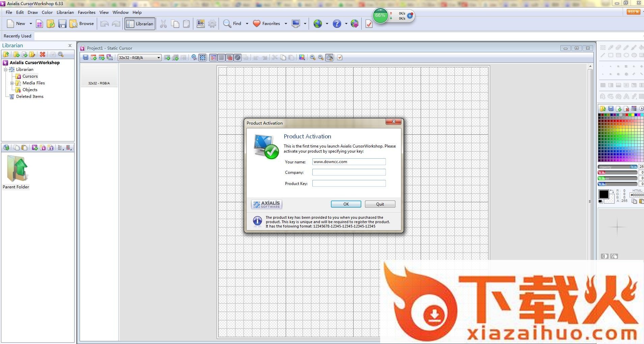Viewport: 644px width, 344px height.
Task: Click the Find magnifier button
Action: click(x=232, y=24)
